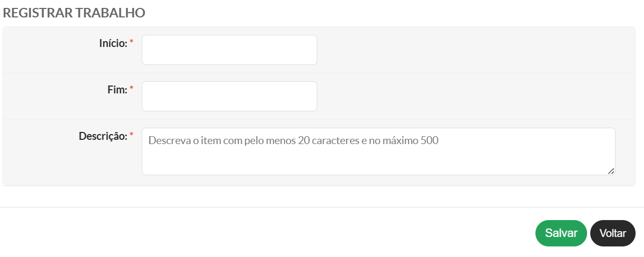Click the required asterisk next to Descrição
This screenshot has width=644, height=257.
132,135
